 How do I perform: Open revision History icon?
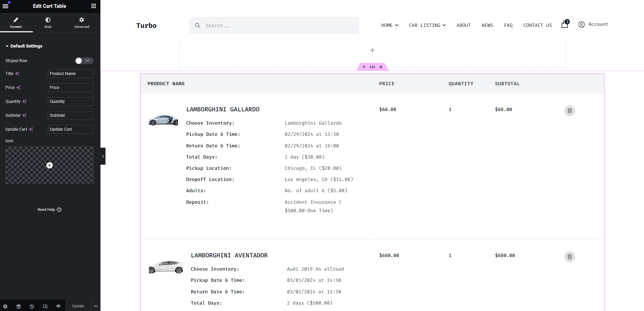pos(32,306)
